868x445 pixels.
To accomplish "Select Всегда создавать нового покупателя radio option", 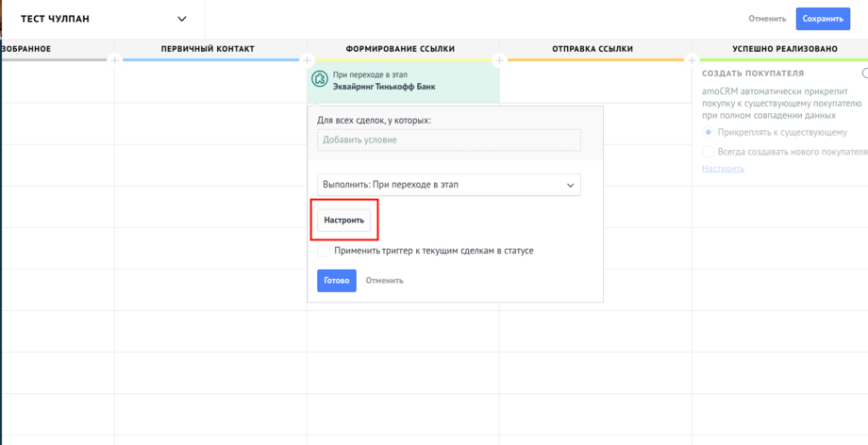I will [708, 152].
